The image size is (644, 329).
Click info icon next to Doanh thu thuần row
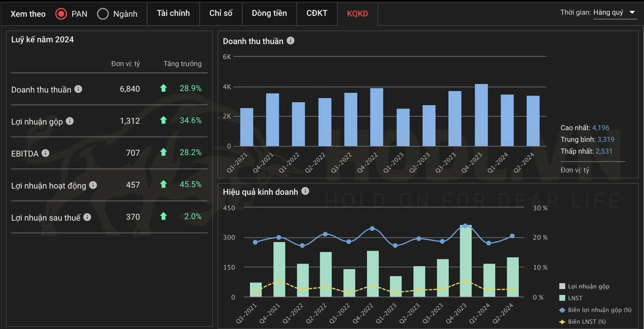[x=78, y=89]
